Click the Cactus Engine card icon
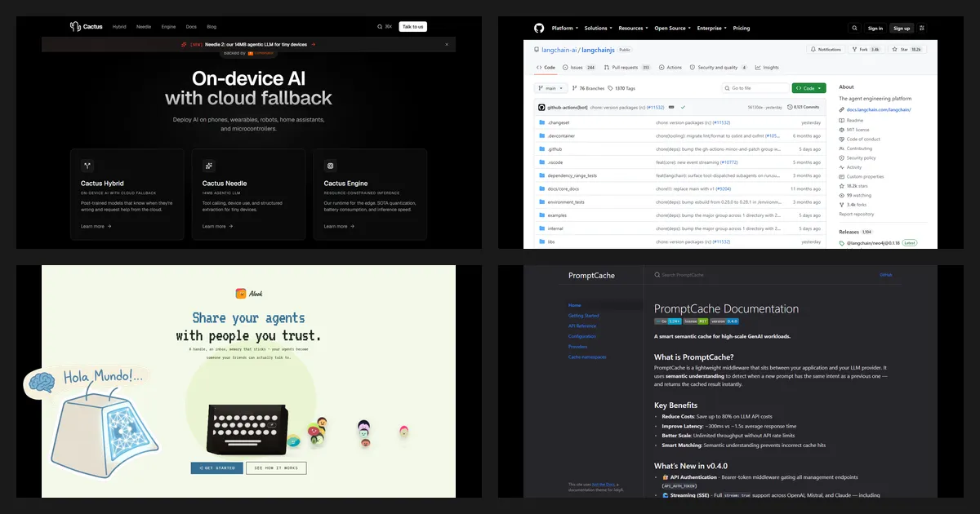This screenshot has height=514, width=980. click(x=330, y=165)
